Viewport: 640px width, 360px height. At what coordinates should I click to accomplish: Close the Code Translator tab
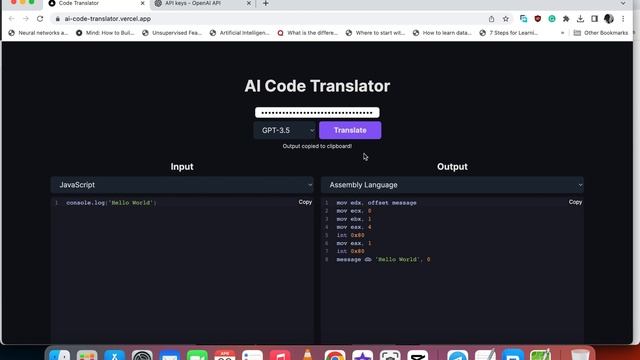(x=142, y=3)
